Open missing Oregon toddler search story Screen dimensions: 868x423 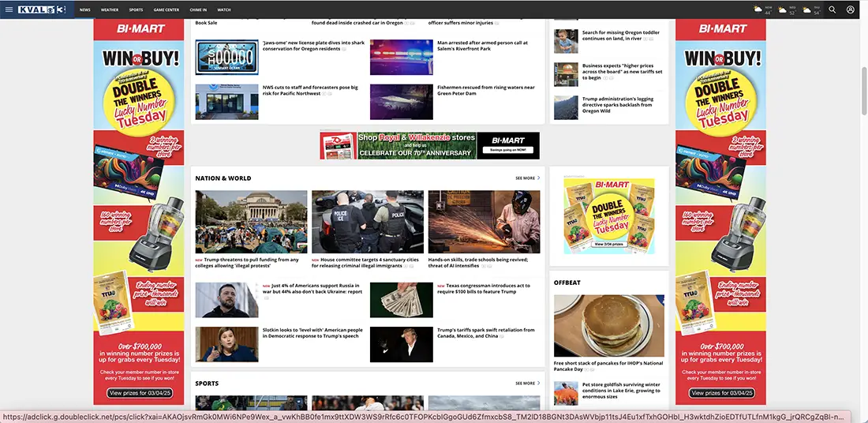[x=620, y=36]
